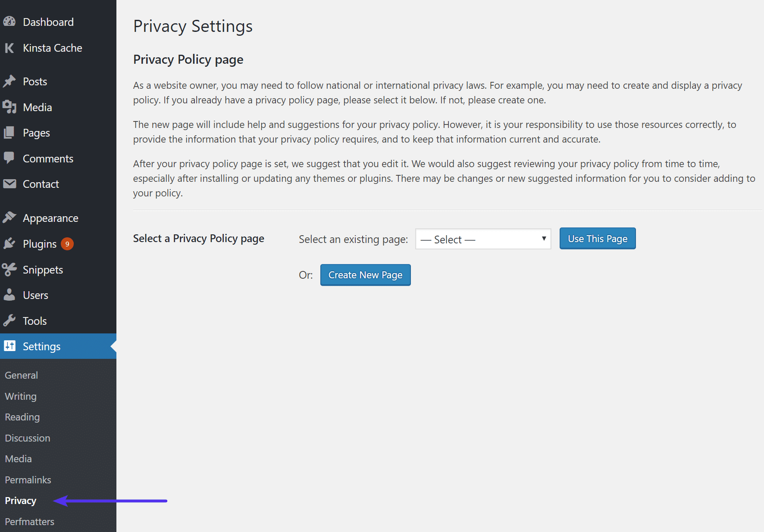This screenshot has width=764, height=532.
Task: Select the Reading settings entry
Action: (x=22, y=417)
